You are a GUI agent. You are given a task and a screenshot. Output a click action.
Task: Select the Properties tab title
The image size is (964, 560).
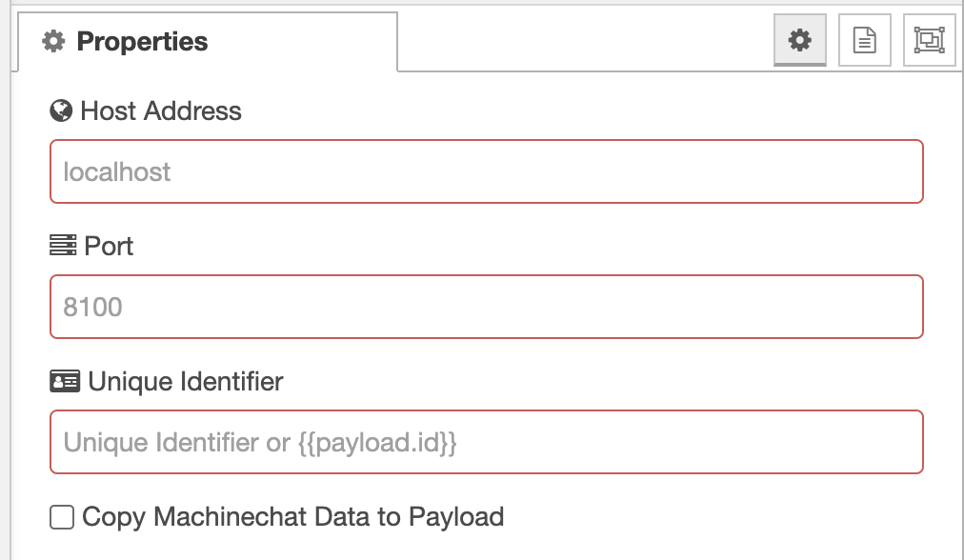pos(142,42)
